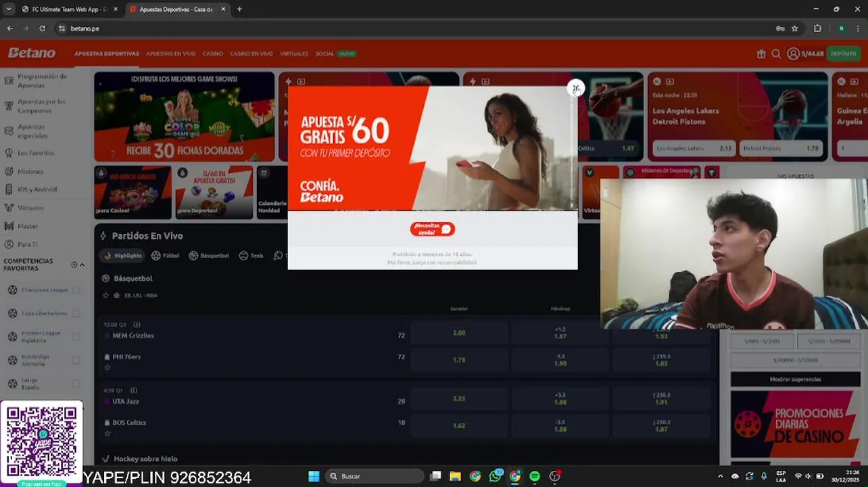Screen dimensions: 868x487
Task: Favorite the Grizzlies vs 76ers match star
Action: tap(107, 368)
